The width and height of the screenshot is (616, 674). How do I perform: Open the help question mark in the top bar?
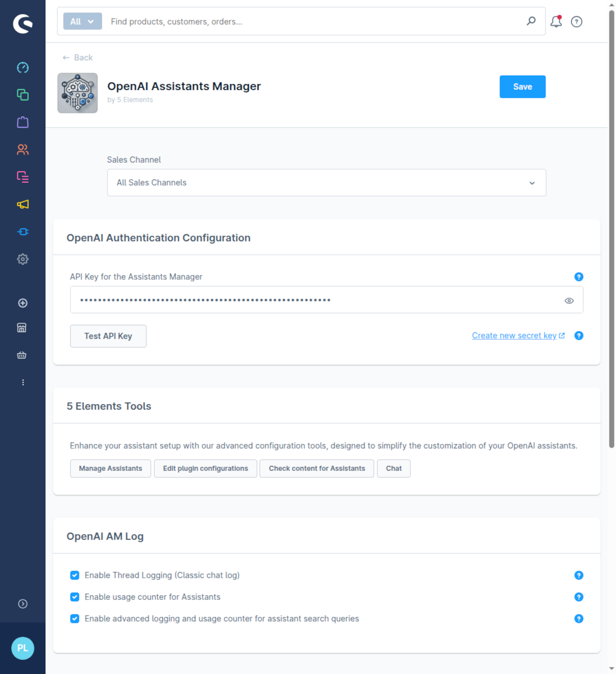(576, 22)
